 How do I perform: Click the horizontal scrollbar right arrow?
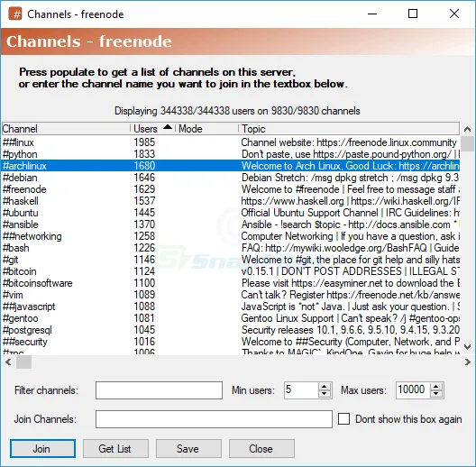[x=468, y=362]
